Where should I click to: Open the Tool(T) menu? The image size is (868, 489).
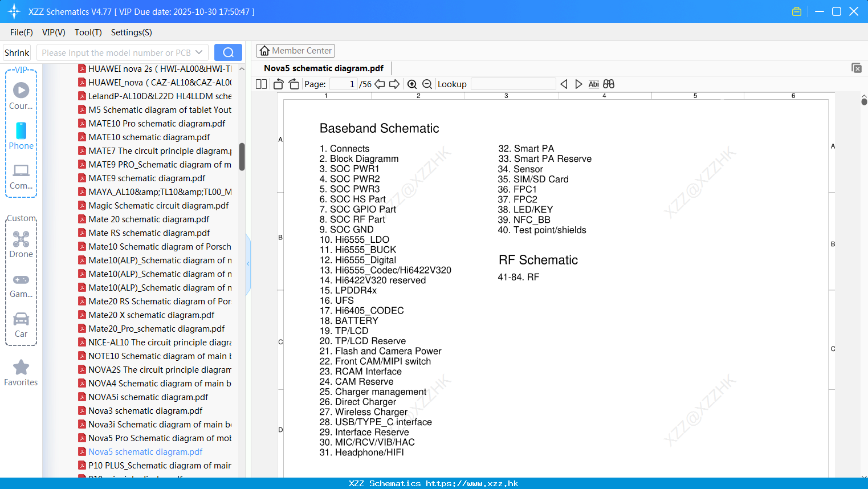point(88,32)
